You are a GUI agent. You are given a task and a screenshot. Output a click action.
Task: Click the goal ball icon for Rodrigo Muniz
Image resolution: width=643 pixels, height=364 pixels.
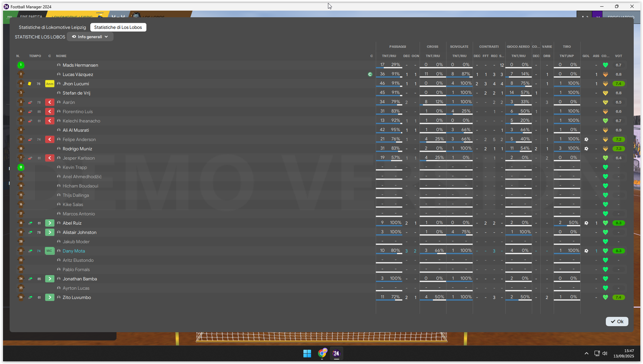586,149
